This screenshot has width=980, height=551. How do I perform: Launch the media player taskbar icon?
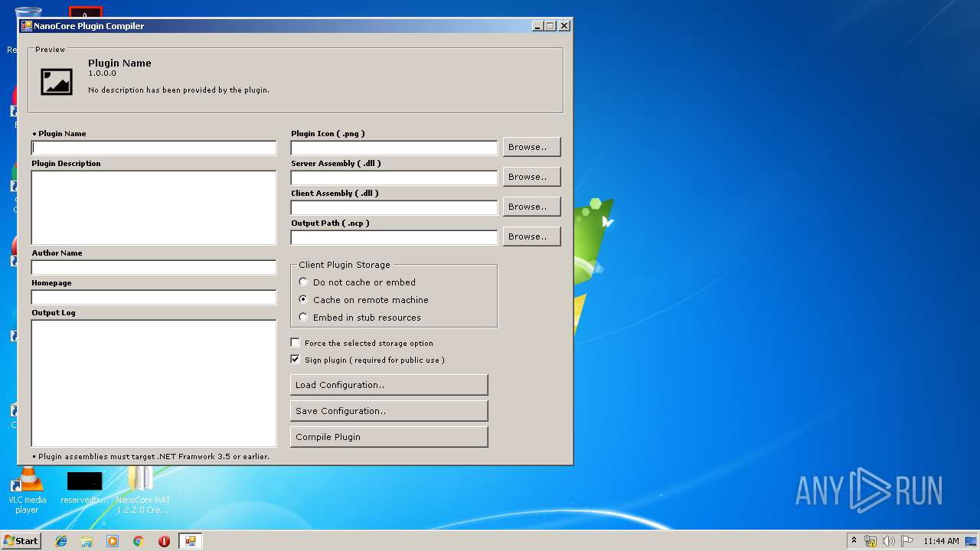(113, 541)
